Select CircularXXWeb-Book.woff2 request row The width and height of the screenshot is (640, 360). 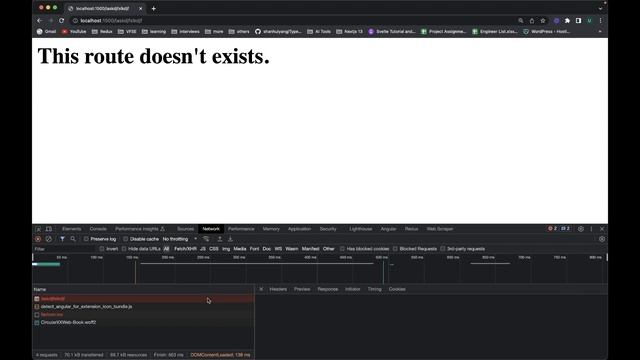pos(143,322)
